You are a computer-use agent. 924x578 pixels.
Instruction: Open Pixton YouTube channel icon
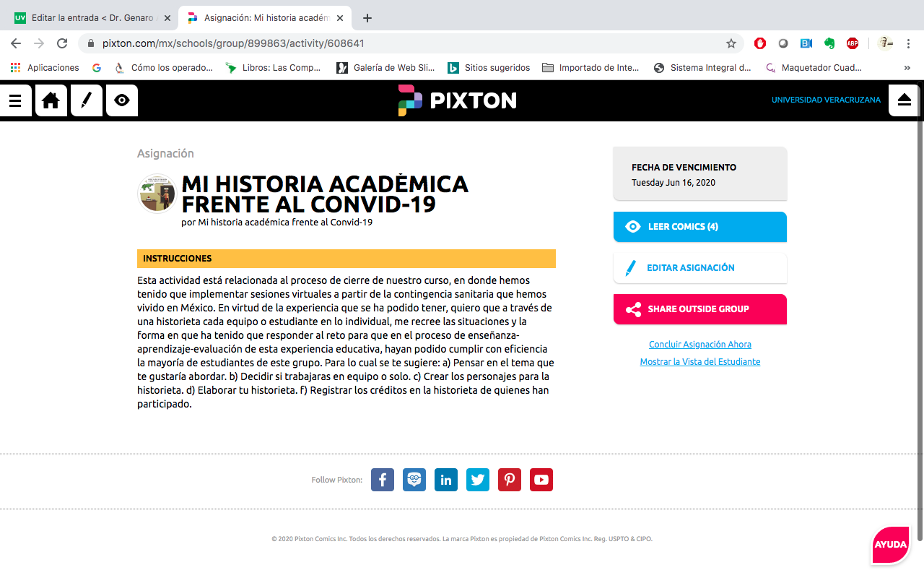point(541,480)
